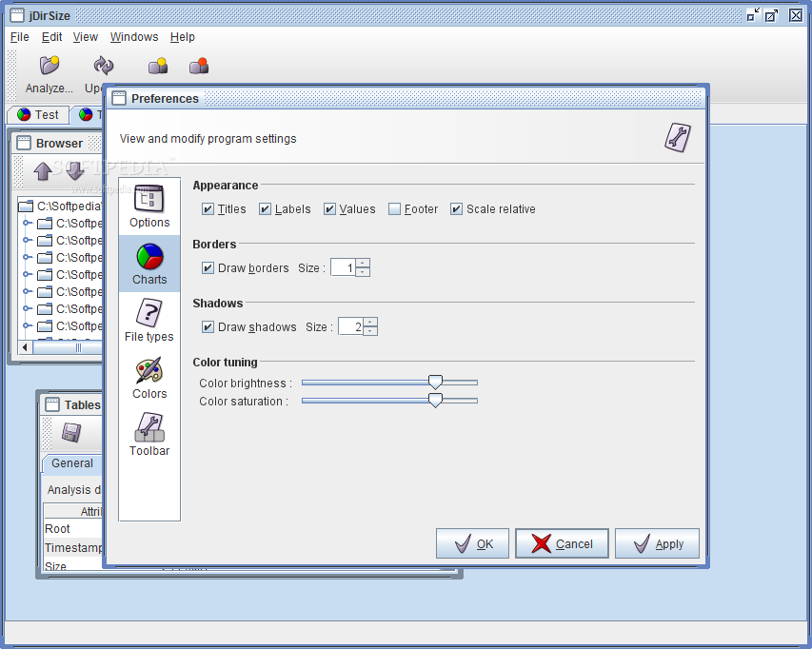This screenshot has width=812, height=649.
Task: Decrease border size with spinner down arrow
Action: click(x=363, y=272)
